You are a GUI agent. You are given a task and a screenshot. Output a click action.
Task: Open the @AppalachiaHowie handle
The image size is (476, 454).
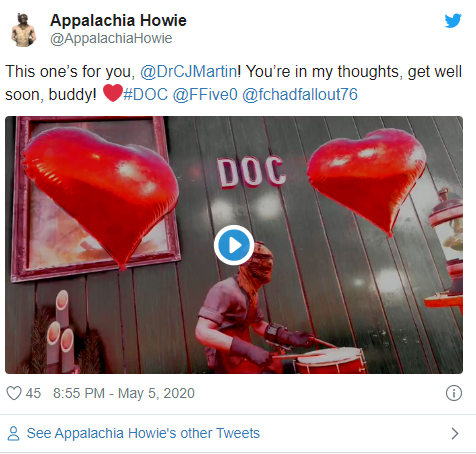[111, 38]
